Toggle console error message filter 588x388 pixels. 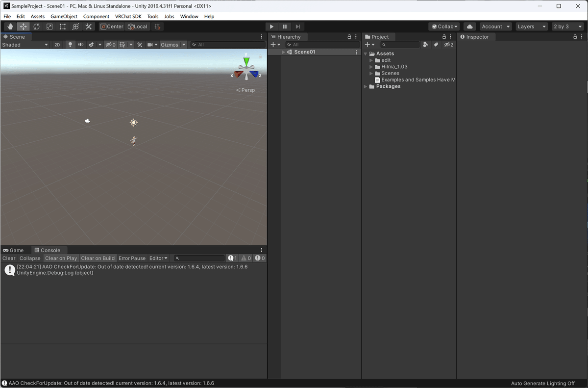click(x=260, y=258)
